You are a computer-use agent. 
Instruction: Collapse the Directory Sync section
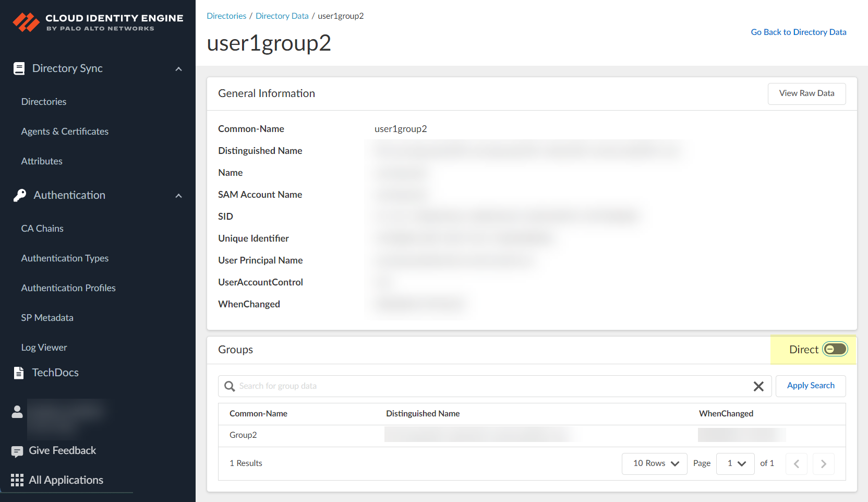point(179,69)
